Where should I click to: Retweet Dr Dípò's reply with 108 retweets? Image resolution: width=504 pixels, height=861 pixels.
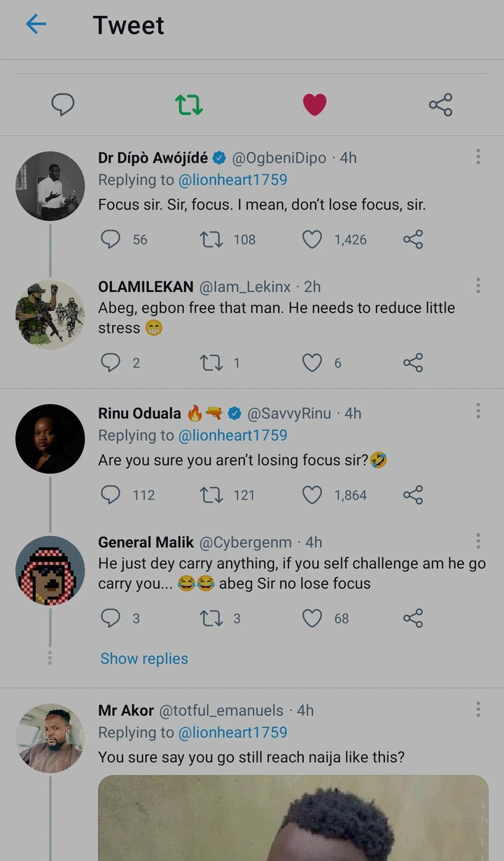pos(211,240)
